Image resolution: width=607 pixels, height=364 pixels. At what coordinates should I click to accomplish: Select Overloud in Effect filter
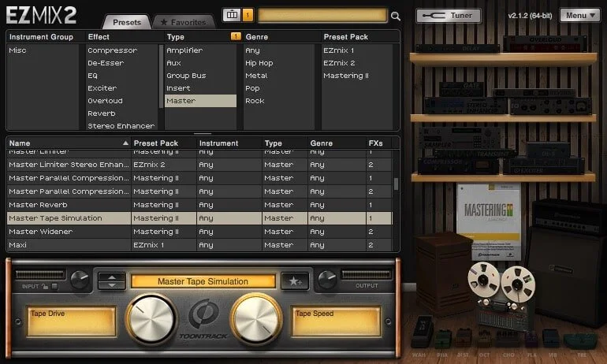click(x=122, y=101)
